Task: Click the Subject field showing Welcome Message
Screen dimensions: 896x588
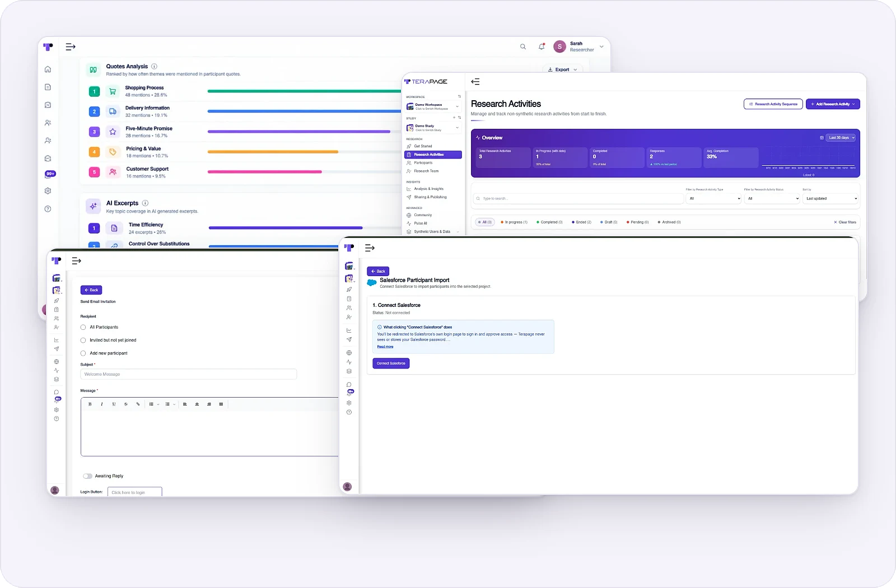Action: tap(188, 374)
